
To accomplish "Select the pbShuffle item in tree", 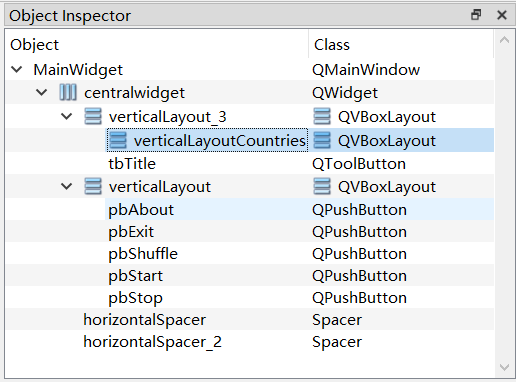I will click(143, 254).
